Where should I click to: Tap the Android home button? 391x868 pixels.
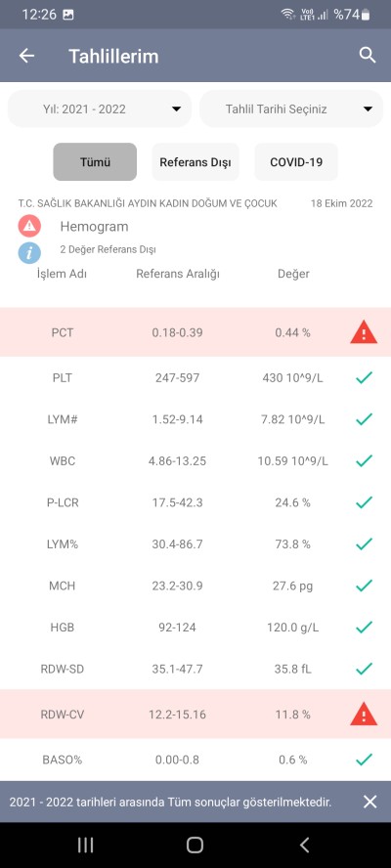pyautogui.click(x=195, y=845)
